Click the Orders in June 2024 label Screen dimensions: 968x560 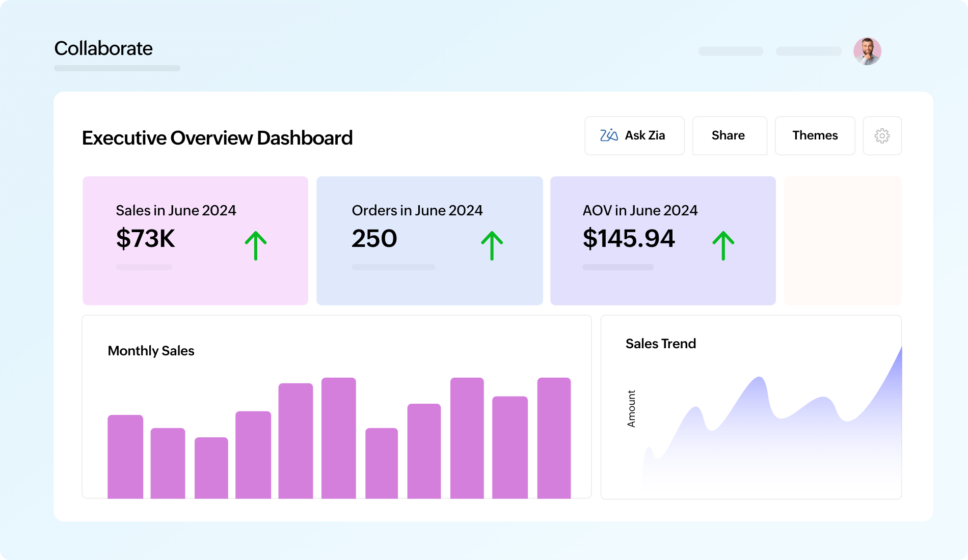tap(417, 210)
